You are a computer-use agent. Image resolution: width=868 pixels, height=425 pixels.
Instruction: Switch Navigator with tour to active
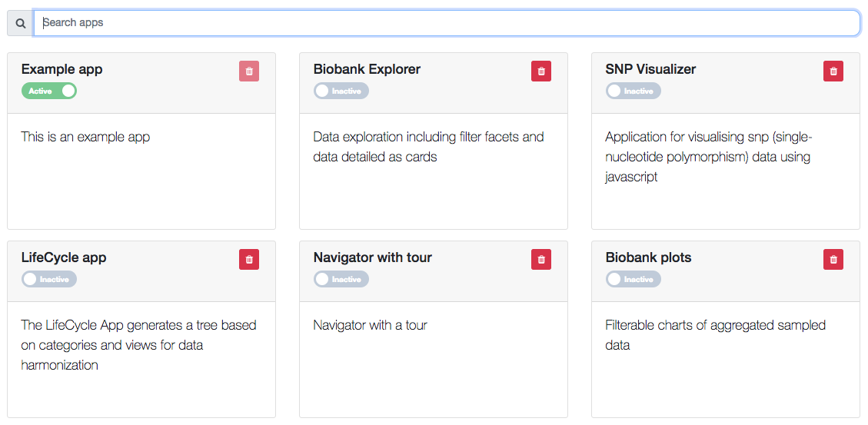pos(341,279)
